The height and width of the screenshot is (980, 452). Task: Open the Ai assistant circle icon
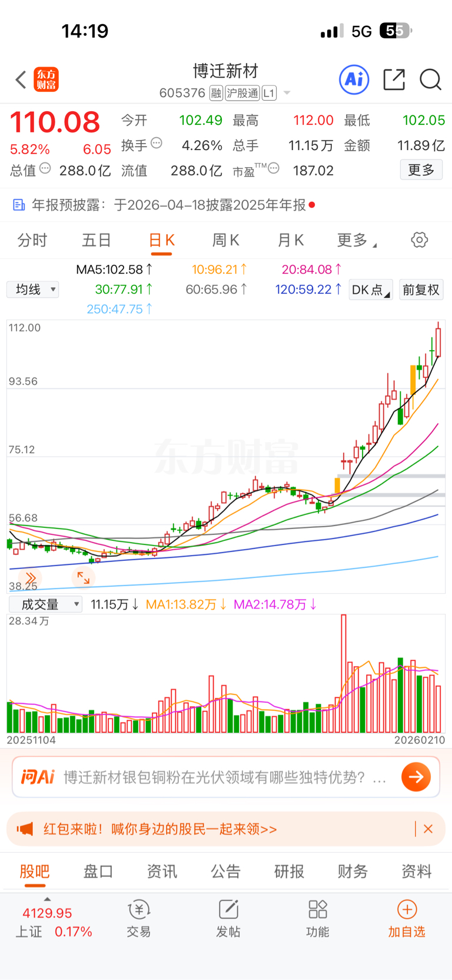(354, 79)
